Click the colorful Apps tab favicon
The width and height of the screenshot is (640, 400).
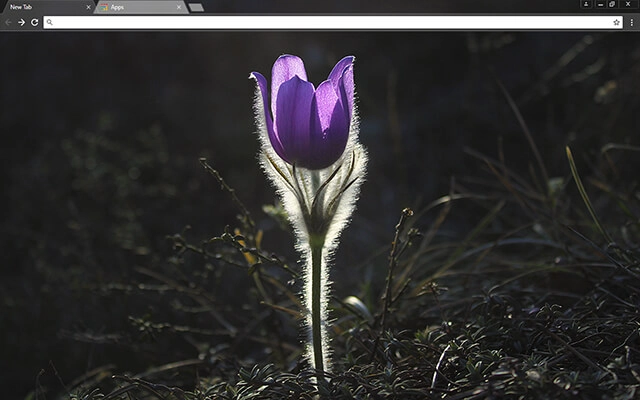coord(104,7)
